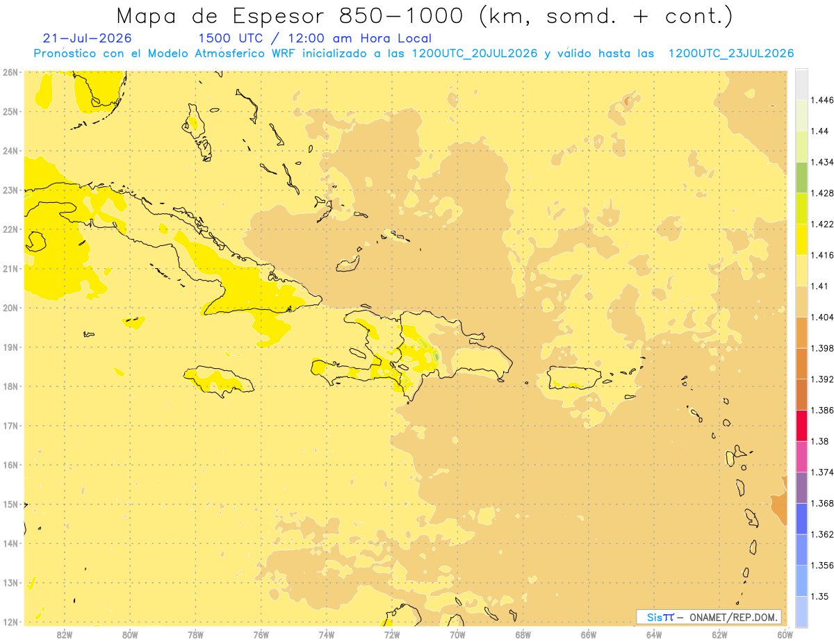Click the longitude label '66W'

588,634
